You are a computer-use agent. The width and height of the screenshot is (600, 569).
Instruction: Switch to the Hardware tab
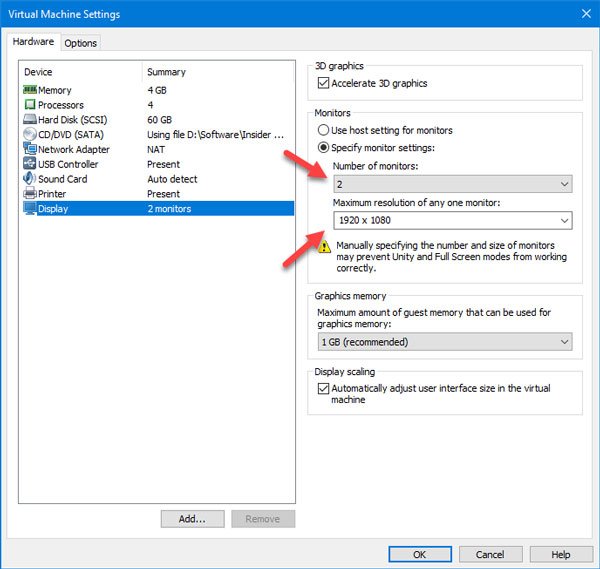(33, 42)
